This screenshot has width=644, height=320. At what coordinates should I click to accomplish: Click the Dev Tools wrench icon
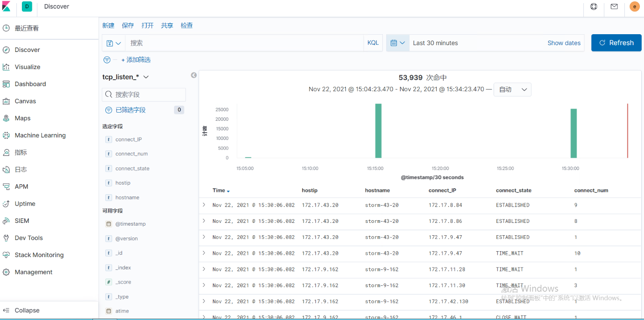point(6,238)
